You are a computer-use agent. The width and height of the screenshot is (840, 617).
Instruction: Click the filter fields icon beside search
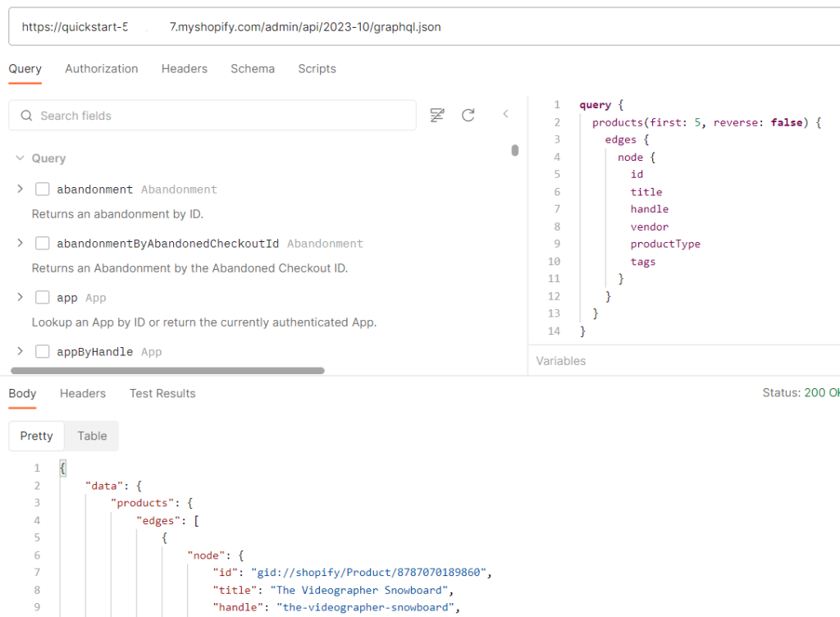437,116
